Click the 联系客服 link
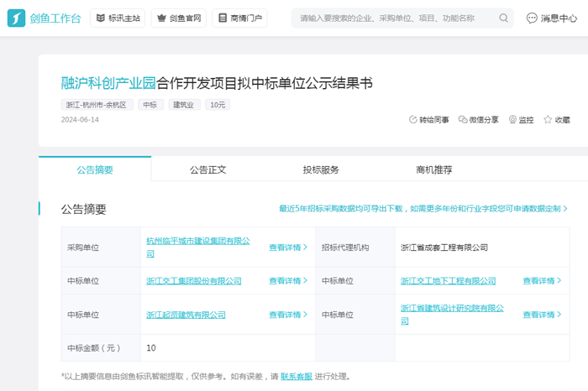This screenshot has height=391, width=588. (297, 377)
